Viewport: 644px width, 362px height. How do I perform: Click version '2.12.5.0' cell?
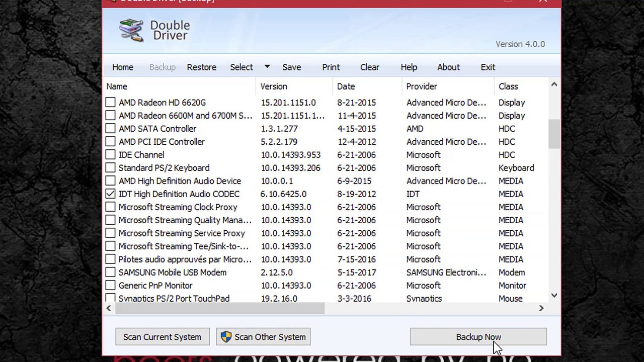[276, 273]
